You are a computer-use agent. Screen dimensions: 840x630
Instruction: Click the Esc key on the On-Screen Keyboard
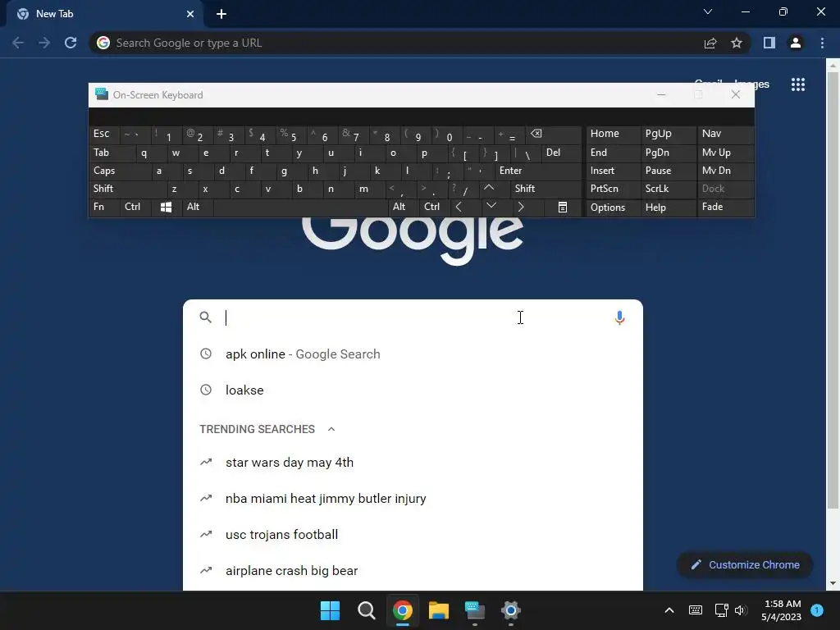pos(104,134)
